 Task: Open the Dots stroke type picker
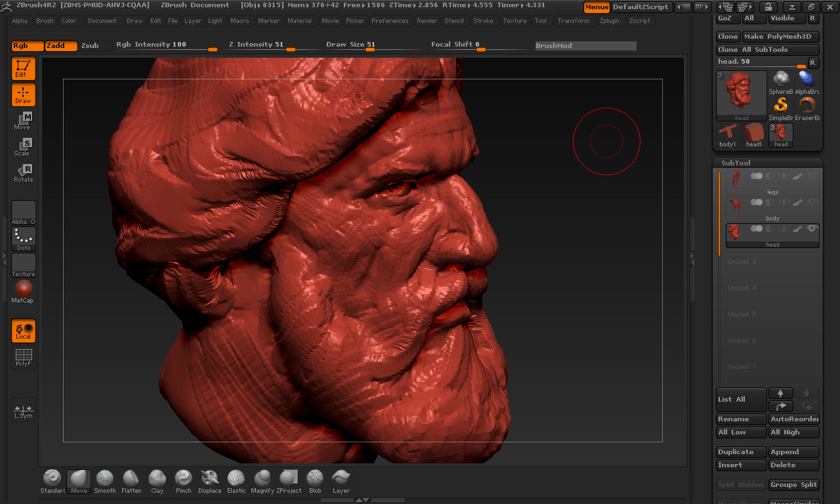[24, 239]
